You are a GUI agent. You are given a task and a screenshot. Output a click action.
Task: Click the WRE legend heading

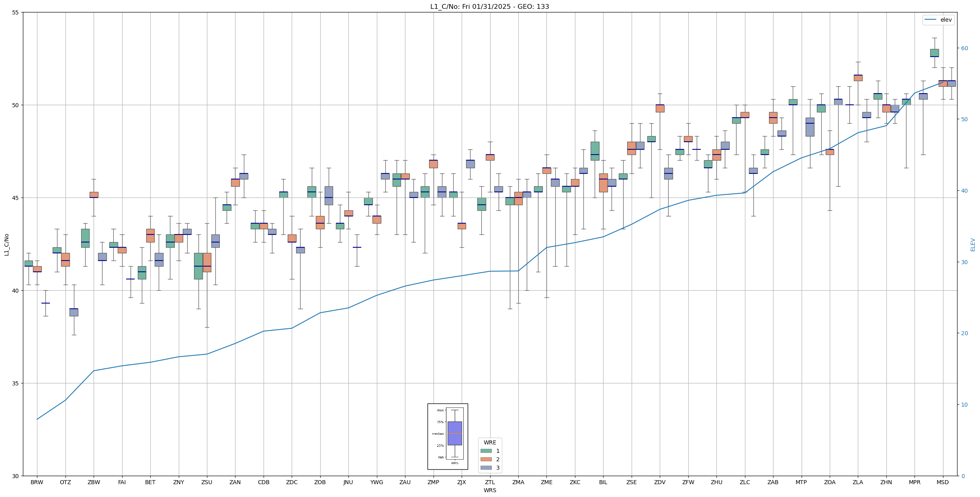[490, 442]
